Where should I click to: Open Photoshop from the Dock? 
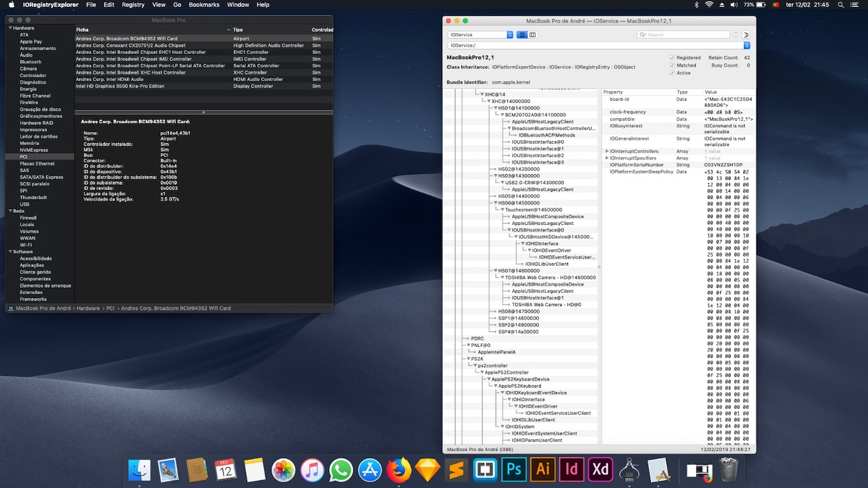click(x=514, y=470)
